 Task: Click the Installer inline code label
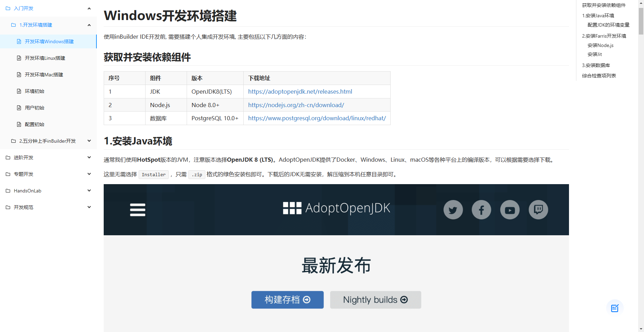pyautogui.click(x=154, y=174)
